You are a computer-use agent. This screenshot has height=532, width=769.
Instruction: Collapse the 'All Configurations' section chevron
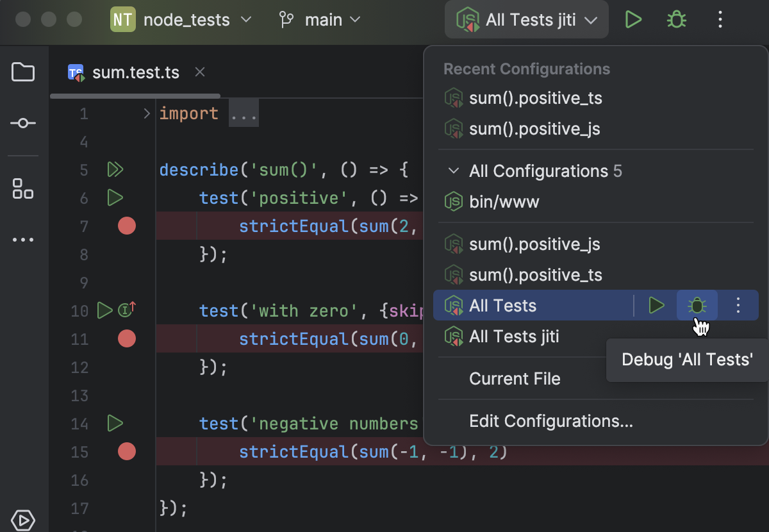[x=454, y=171]
